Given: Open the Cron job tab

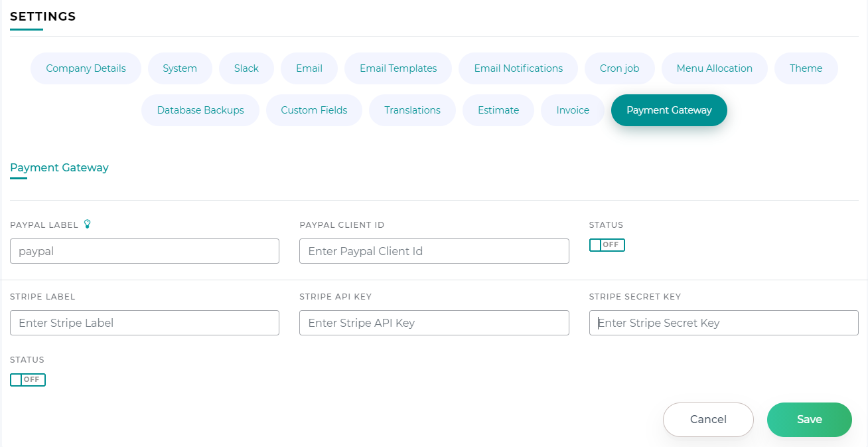Looking at the screenshot, I should click(x=619, y=68).
